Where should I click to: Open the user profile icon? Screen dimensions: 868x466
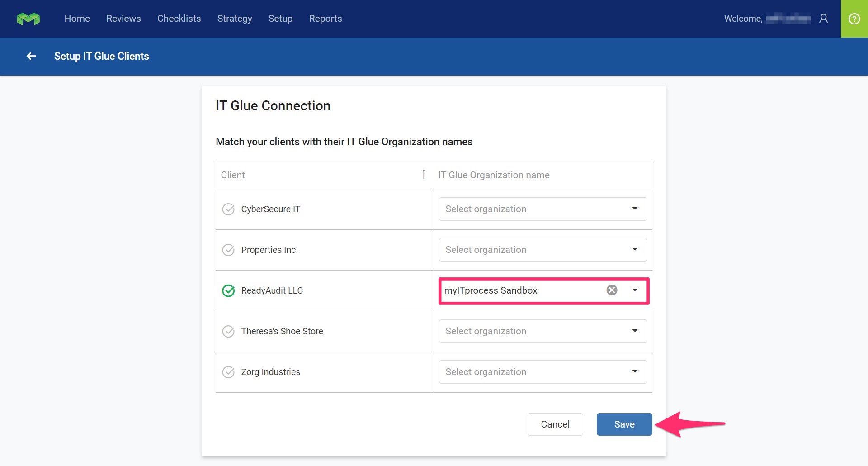(823, 19)
